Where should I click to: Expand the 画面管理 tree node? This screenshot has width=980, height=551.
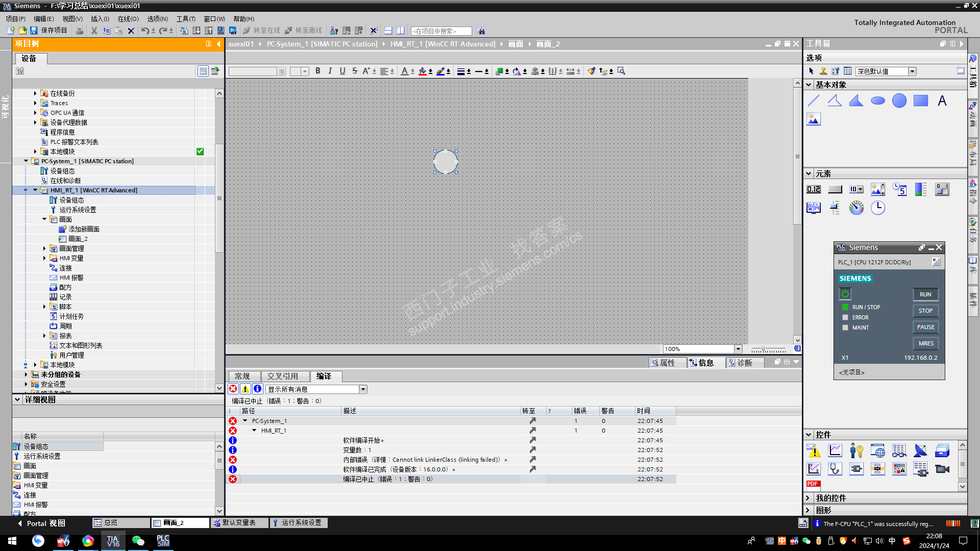(44, 248)
